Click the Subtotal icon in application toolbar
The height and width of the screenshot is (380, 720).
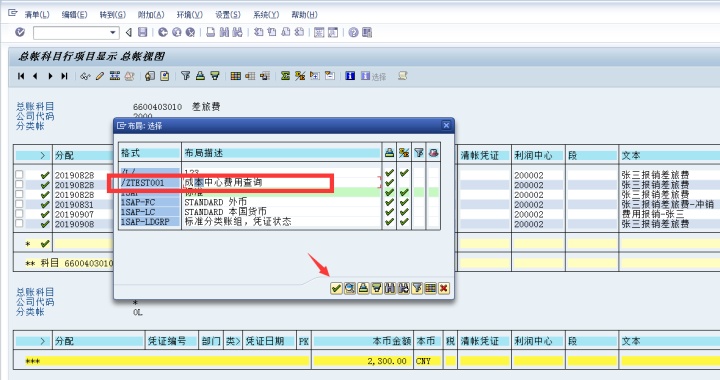pos(300,76)
